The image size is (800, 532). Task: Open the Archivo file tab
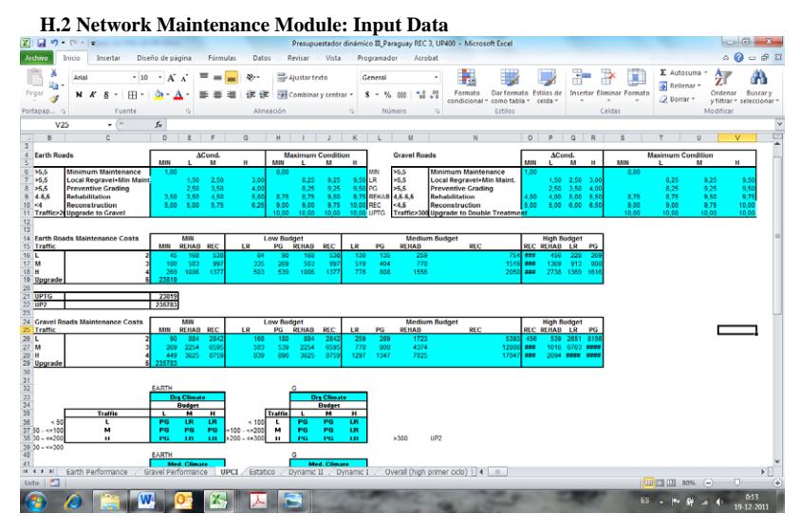[36, 58]
